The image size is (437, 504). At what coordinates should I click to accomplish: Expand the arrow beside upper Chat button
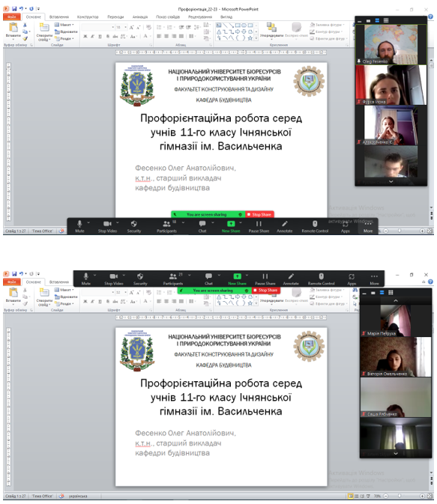pos(213,222)
